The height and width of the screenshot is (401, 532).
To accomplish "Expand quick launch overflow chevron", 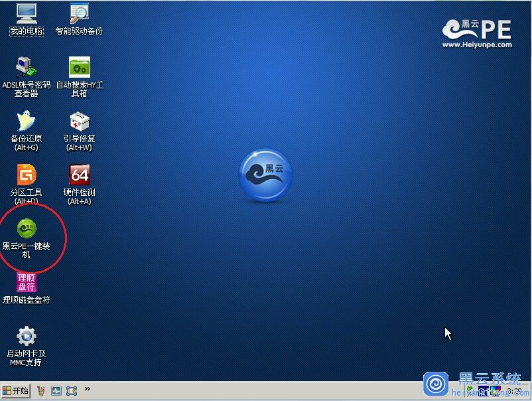I will tap(88, 390).
